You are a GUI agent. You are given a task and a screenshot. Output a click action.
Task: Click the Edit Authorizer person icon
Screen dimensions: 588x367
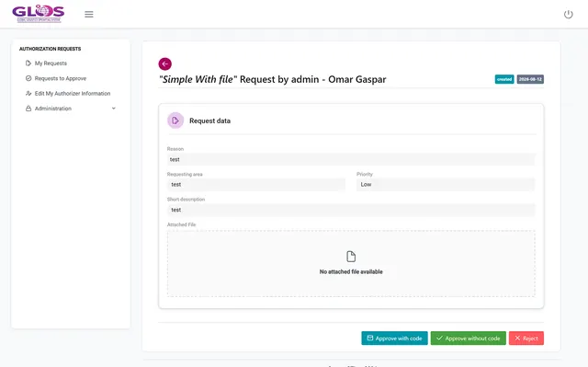click(28, 93)
